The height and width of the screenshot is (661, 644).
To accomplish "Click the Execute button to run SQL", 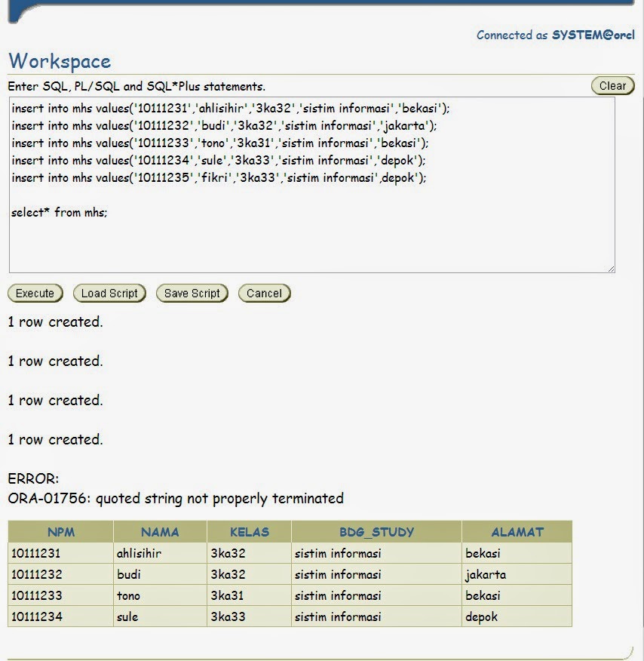I will [35, 293].
